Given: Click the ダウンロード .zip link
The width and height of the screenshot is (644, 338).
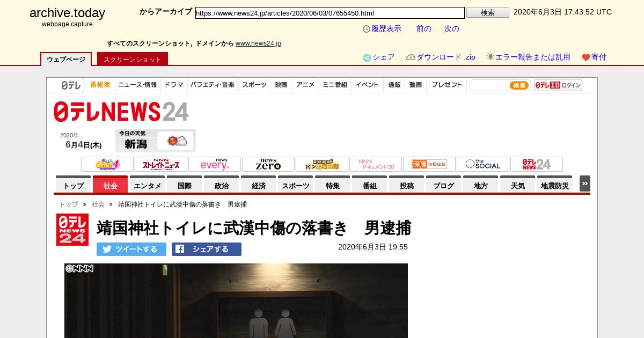Looking at the screenshot, I should (446, 57).
